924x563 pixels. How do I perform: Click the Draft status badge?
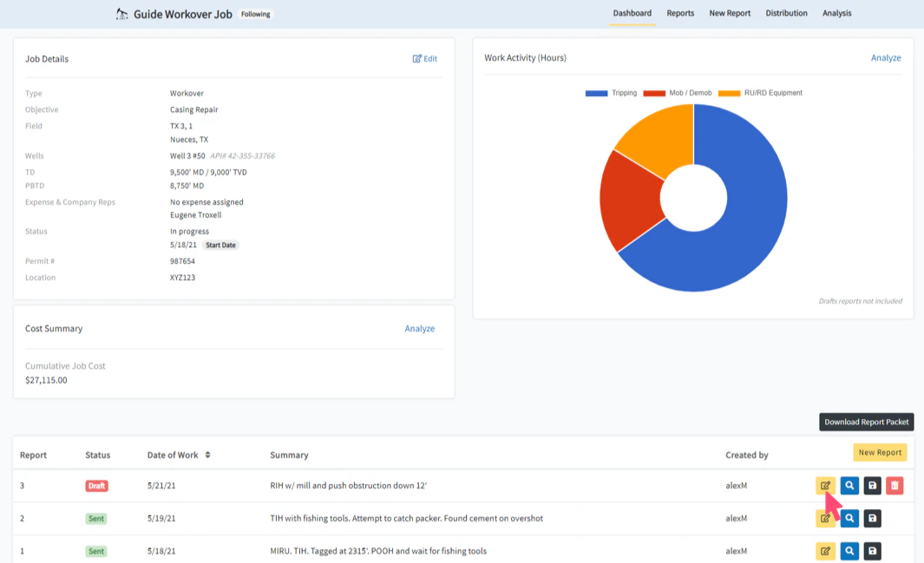pos(96,486)
